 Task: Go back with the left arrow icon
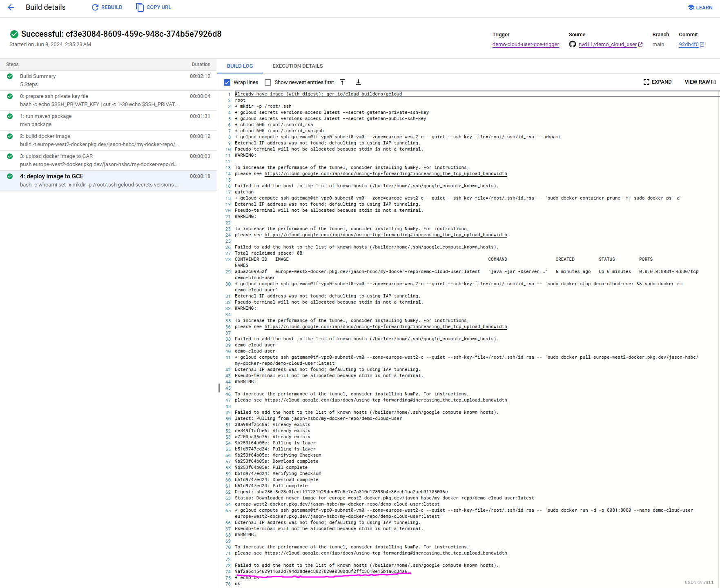(x=11, y=7)
